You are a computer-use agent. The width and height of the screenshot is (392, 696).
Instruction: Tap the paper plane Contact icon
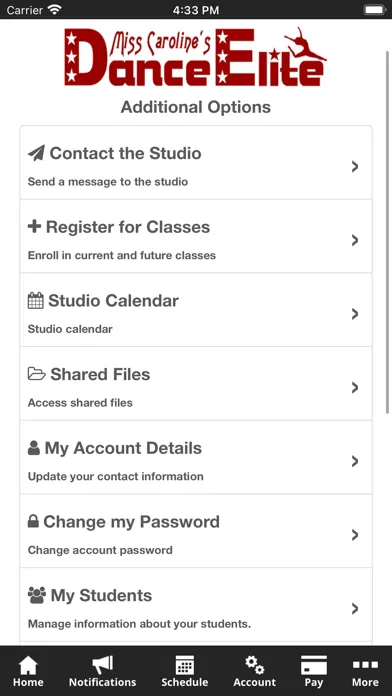(36, 154)
